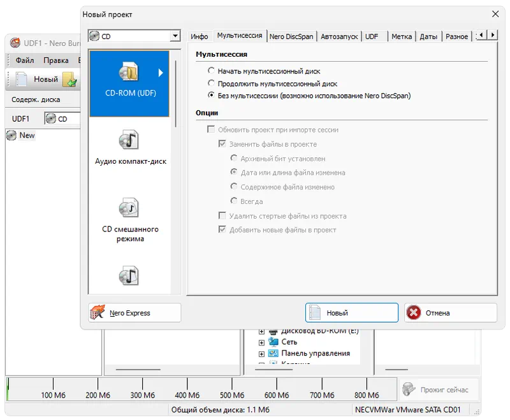Open the CD disc type dropdown in dialog
This screenshot has width=510, height=420.
[175, 36]
